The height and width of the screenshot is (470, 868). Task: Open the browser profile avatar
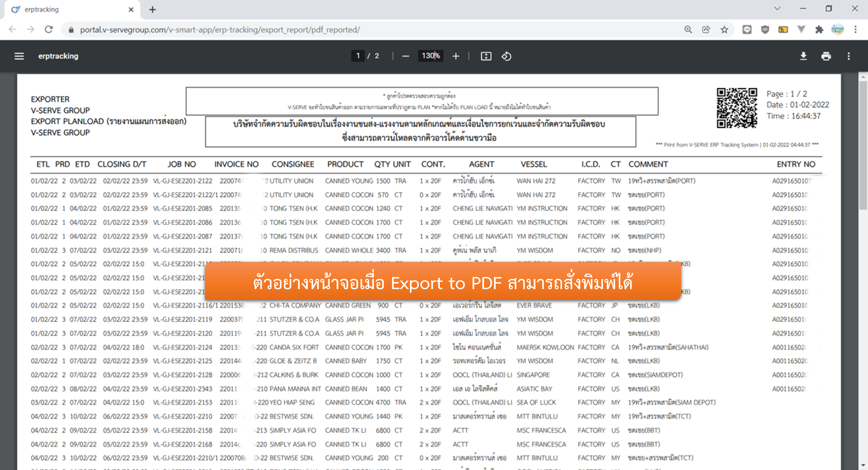(x=837, y=30)
